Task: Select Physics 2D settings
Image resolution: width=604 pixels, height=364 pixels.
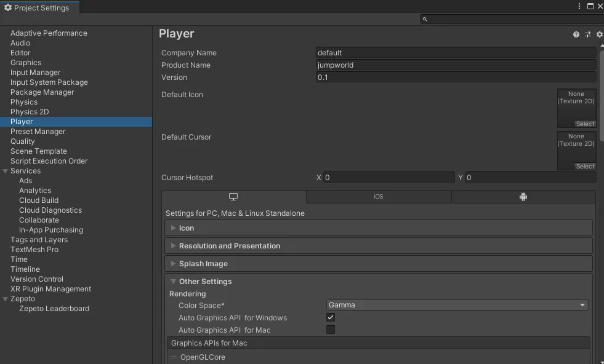Action: pos(30,112)
